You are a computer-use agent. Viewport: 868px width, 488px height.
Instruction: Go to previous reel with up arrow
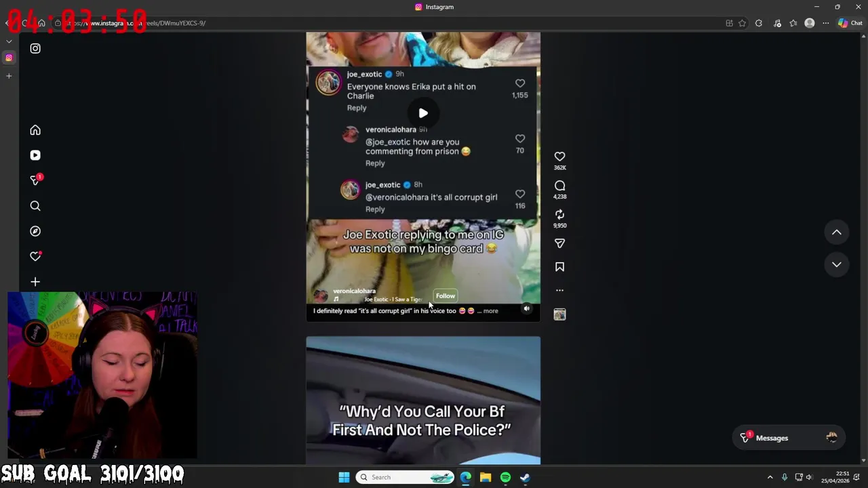coord(837,232)
